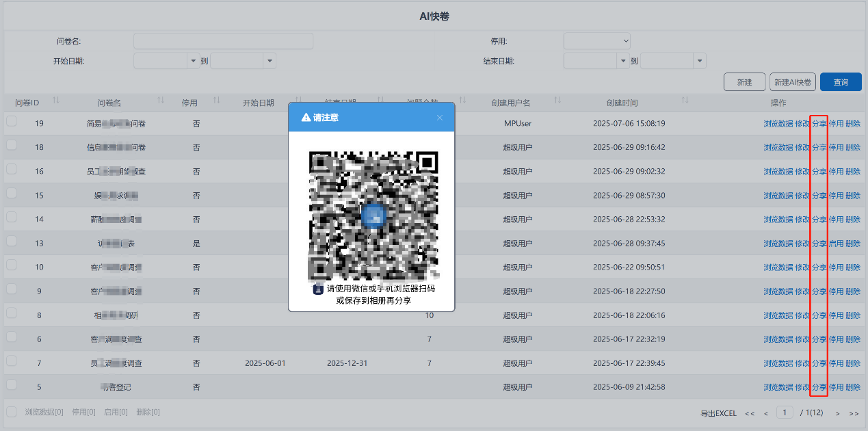This screenshot has height=431, width=868.
Task: Tick the row checkbox for ID 13
Action: [12, 241]
